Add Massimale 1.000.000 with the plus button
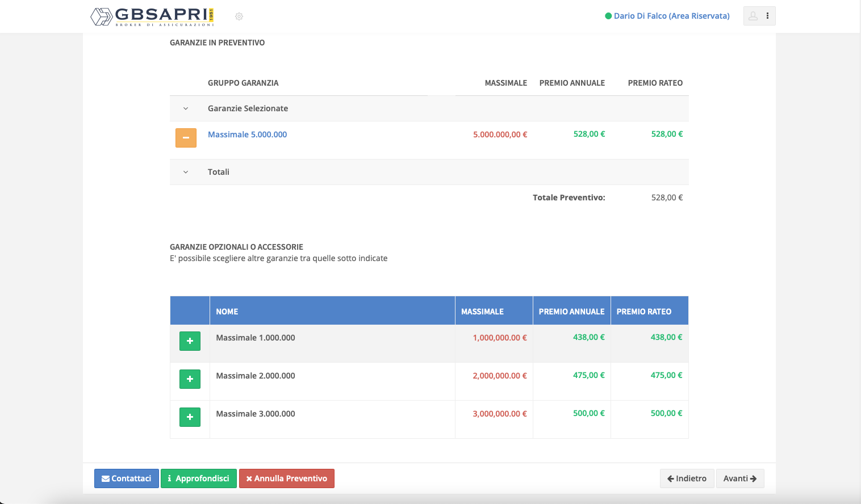The height and width of the screenshot is (504, 861). tap(190, 341)
